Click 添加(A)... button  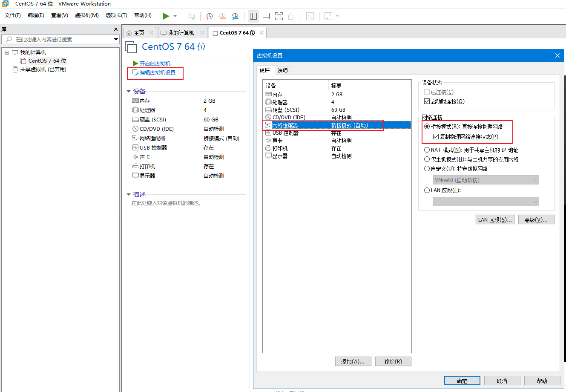353,361
